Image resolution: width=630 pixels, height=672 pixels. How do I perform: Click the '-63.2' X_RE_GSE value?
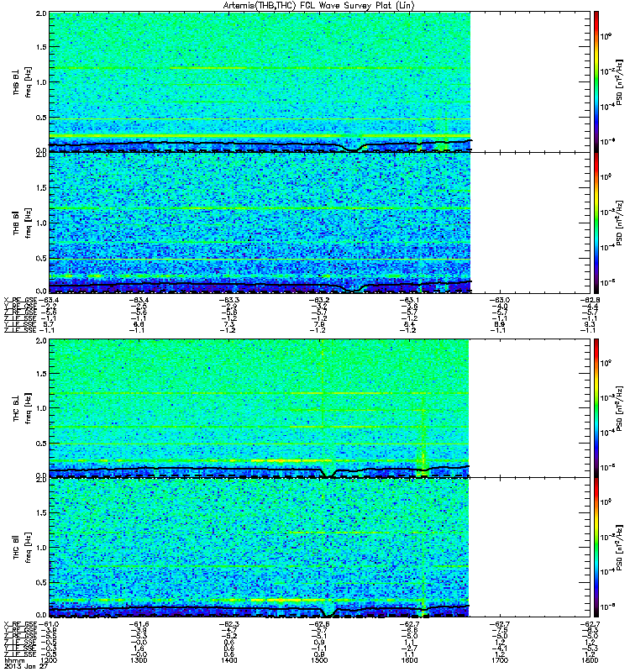(x=319, y=300)
